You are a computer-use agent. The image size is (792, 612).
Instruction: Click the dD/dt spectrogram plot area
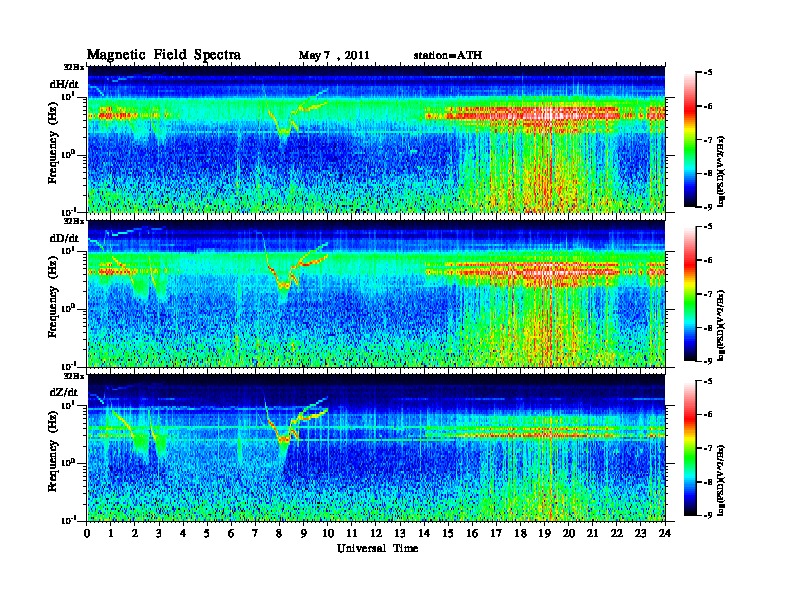376,293
